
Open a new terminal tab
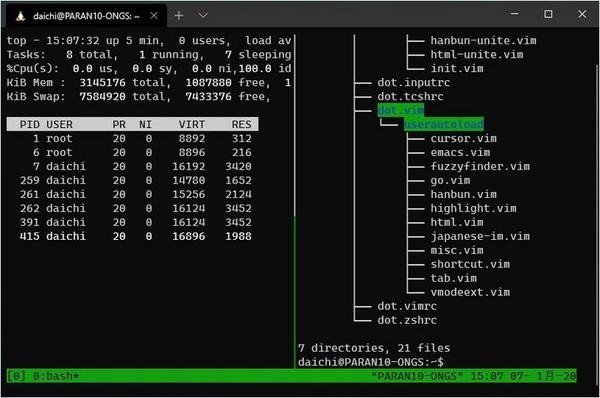pyautogui.click(x=179, y=16)
